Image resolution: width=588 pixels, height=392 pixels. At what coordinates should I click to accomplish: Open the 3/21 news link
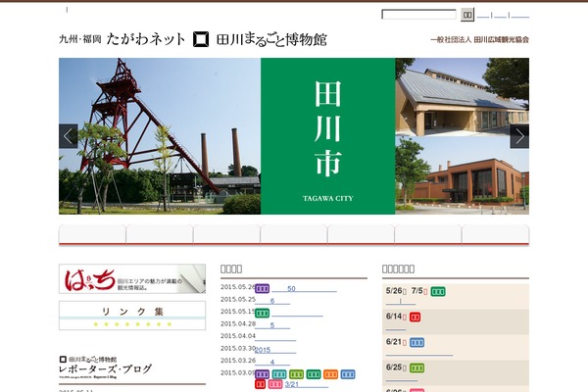click(307, 384)
